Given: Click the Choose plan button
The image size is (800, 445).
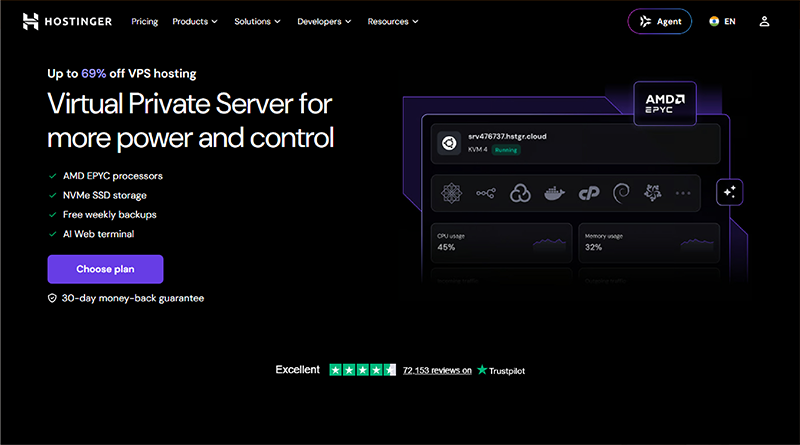Looking at the screenshot, I should coord(105,269).
